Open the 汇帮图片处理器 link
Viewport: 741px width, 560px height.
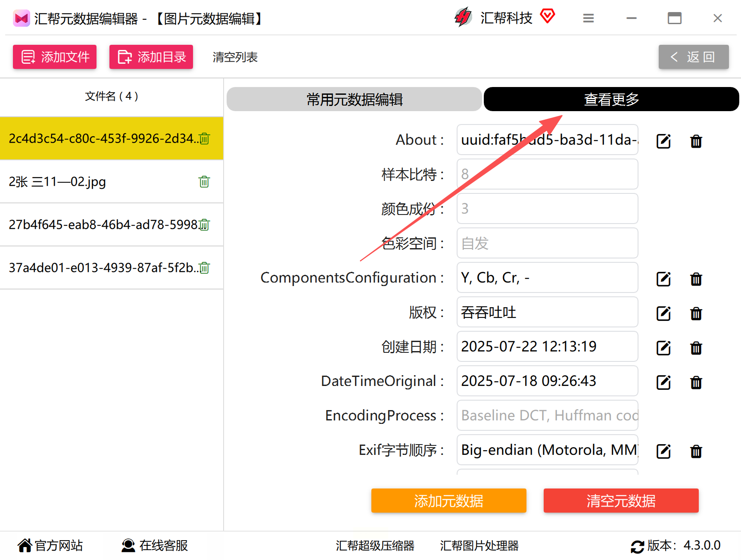pos(479,546)
